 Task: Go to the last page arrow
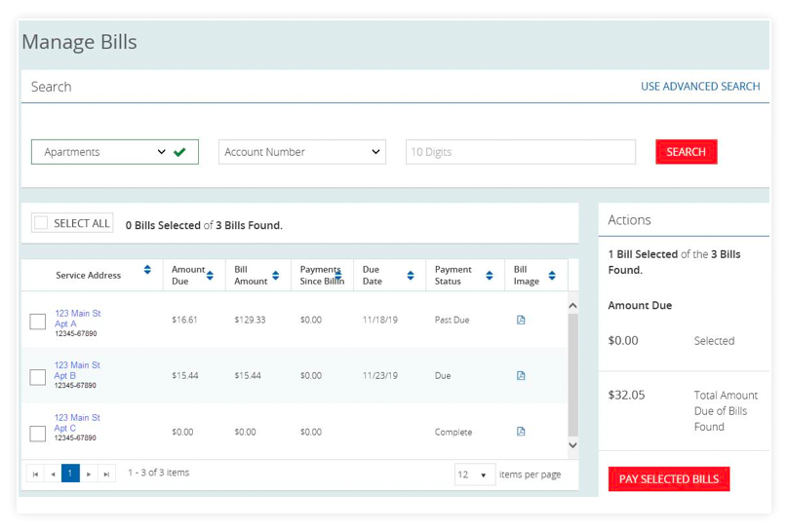(106, 475)
